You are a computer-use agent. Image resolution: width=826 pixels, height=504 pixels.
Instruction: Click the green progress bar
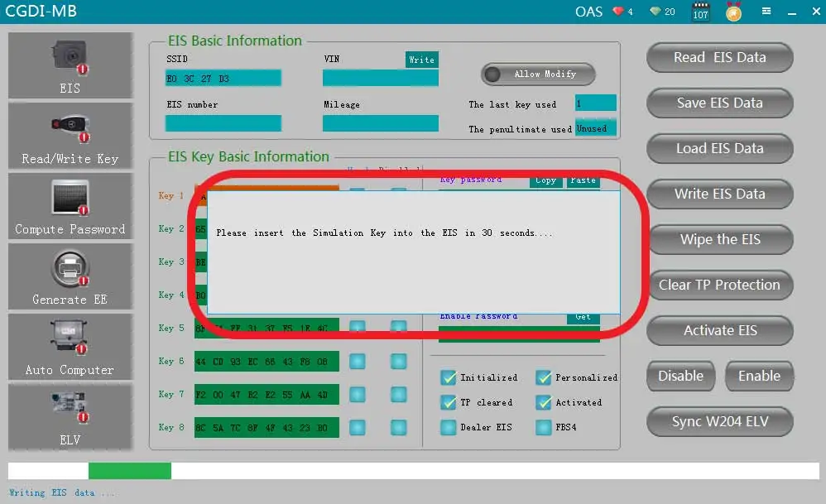130,471
